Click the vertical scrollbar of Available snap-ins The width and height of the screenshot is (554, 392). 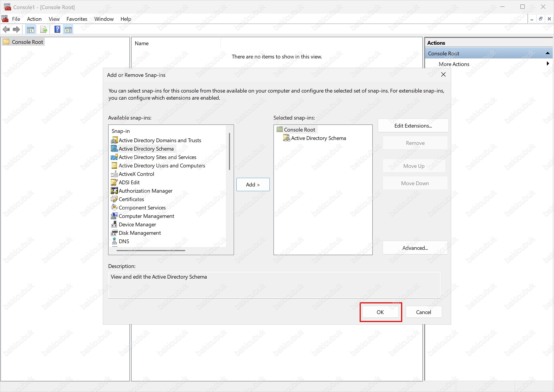click(229, 151)
